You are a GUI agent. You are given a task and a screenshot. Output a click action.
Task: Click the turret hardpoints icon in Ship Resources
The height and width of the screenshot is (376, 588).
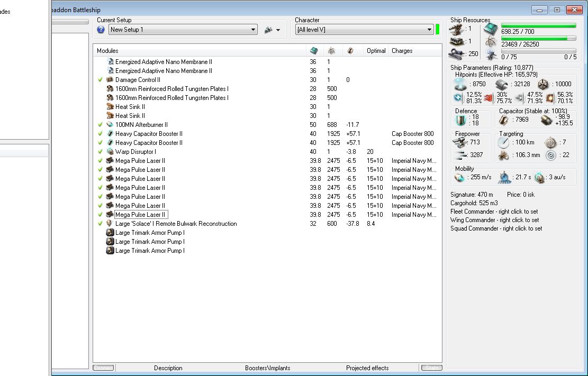(x=456, y=29)
